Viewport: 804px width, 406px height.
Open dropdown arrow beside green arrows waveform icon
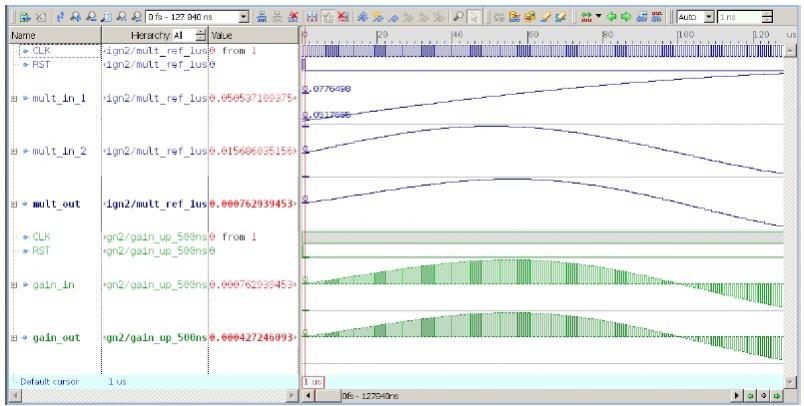(x=598, y=16)
